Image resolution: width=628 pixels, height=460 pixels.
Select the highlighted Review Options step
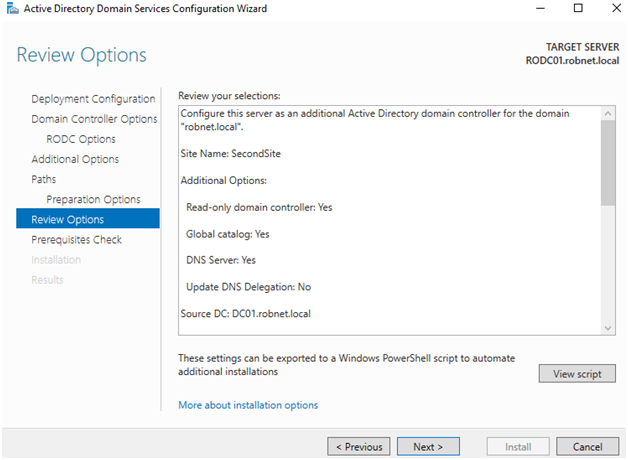(x=88, y=218)
